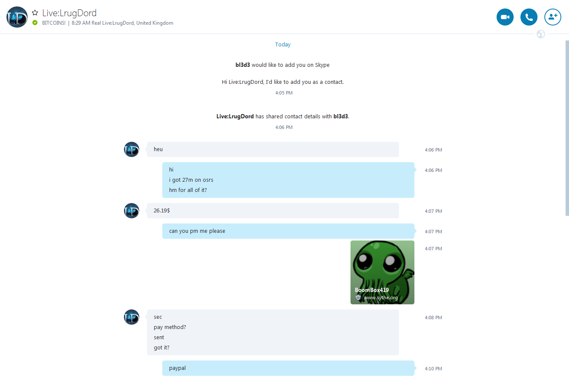Click the www.sythe.org text on contact card
The image size is (569, 392).
click(381, 298)
